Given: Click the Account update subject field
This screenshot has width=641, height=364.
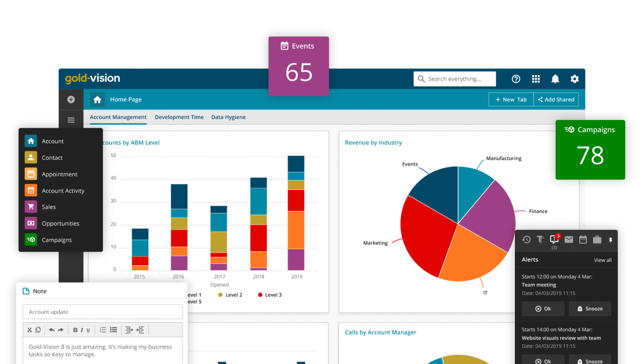Looking at the screenshot, I should (x=102, y=312).
